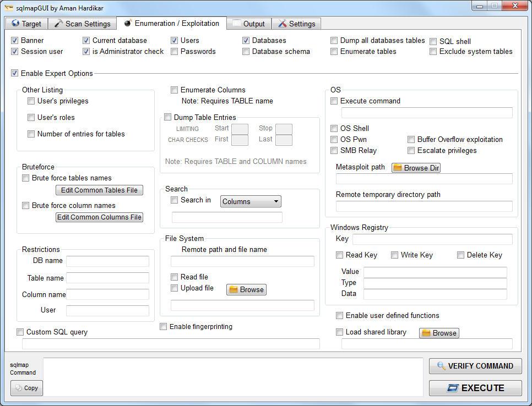Check the Enumerate Columns option
The height and width of the screenshot is (406, 532).
(x=175, y=90)
